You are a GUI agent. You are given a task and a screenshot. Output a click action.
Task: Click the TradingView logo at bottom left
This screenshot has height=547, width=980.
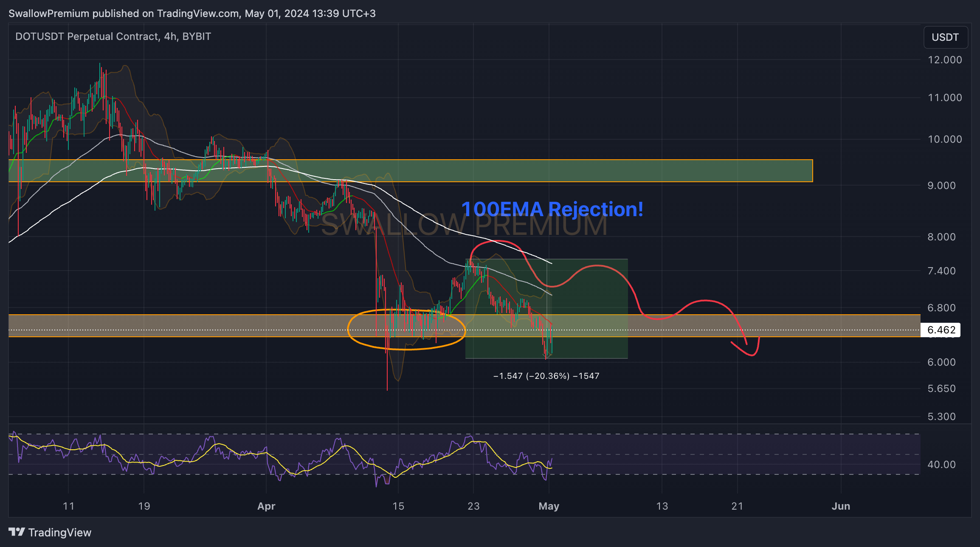click(50, 533)
